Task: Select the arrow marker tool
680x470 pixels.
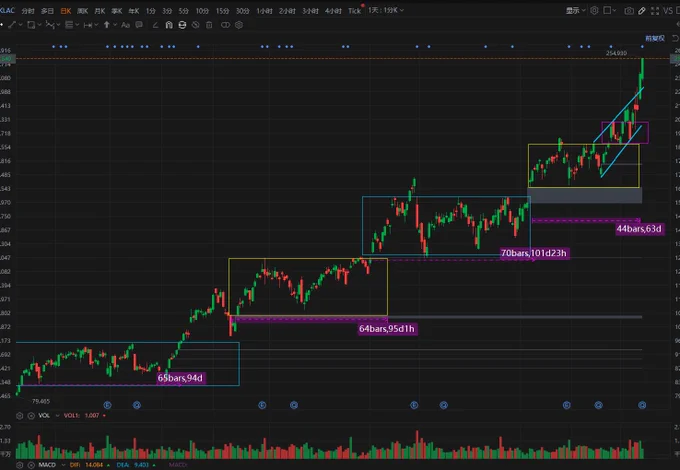Action: tap(107, 25)
